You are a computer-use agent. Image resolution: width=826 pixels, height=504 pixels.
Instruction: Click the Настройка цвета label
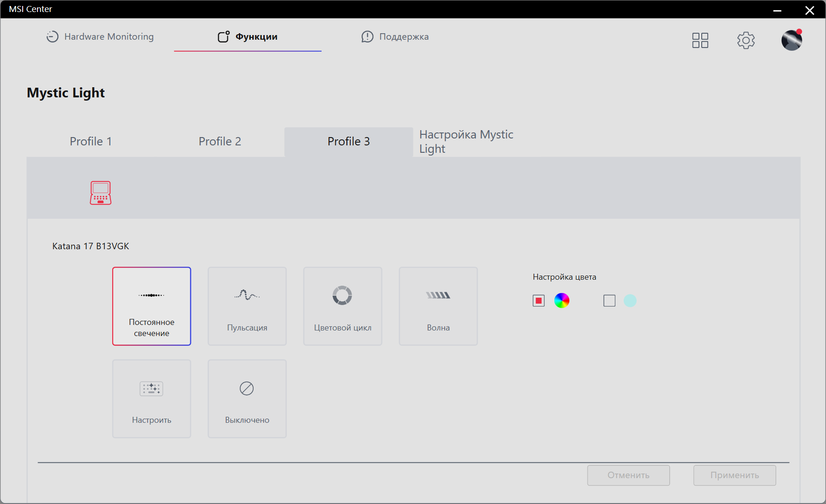pyautogui.click(x=565, y=277)
